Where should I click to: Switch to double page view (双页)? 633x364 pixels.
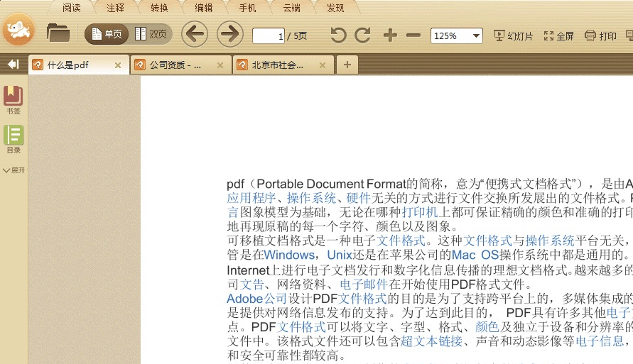point(151,34)
